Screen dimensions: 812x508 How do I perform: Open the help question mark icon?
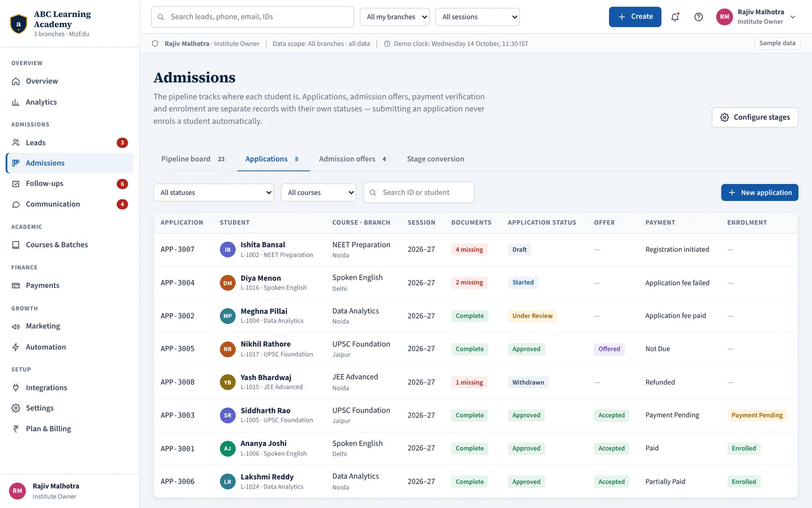[699, 17]
